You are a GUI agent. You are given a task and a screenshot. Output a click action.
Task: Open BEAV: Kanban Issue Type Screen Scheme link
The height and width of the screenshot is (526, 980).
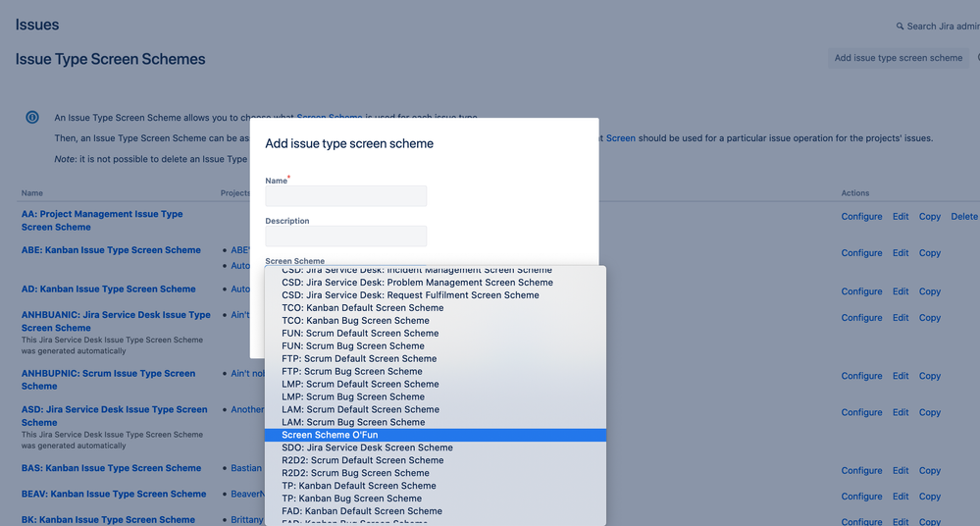(114, 494)
